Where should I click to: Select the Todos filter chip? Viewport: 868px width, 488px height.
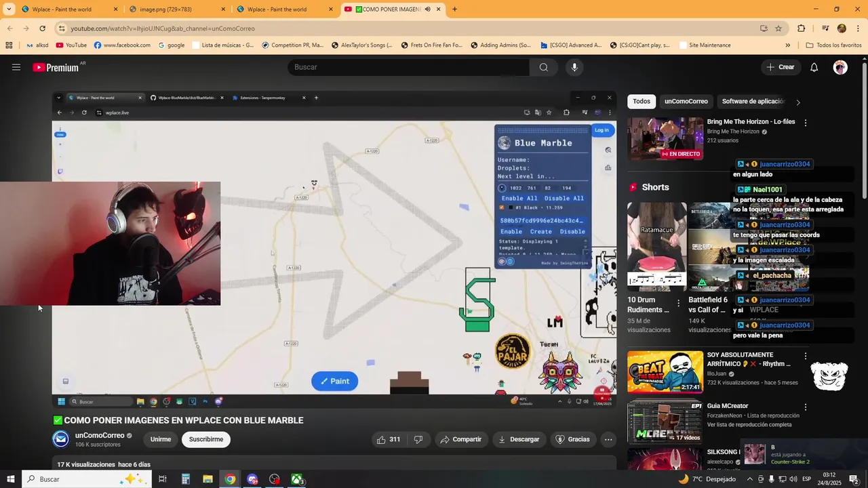point(642,102)
